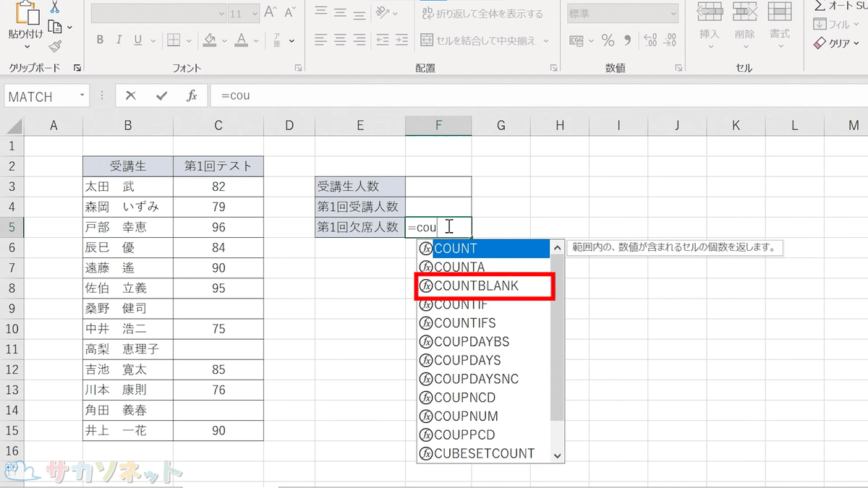868x488 pixels.
Task: Open the font size 11 dropdown
Action: click(x=254, y=14)
